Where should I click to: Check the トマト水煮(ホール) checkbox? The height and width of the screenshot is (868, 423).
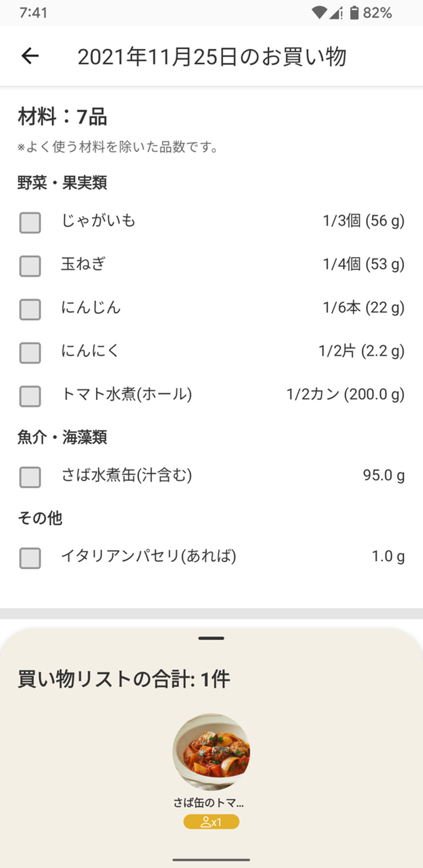click(x=30, y=396)
